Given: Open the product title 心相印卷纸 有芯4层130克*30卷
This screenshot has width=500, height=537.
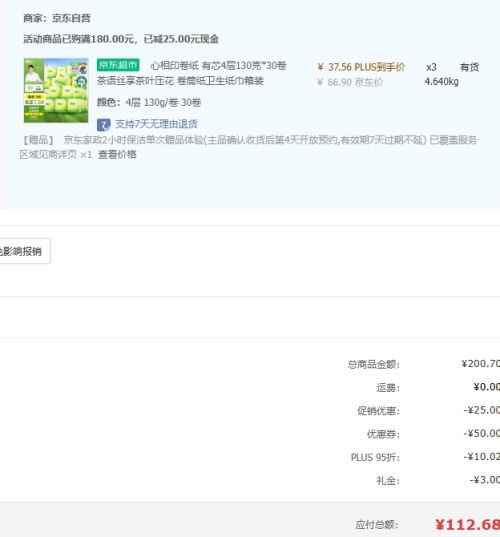Looking at the screenshot, I should 218,65.
